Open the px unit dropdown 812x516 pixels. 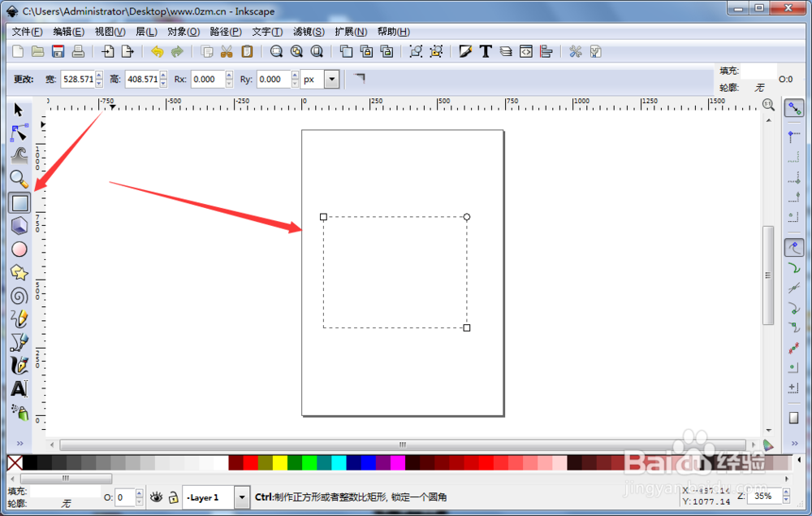pyautogui.click(x=331, y=80)
